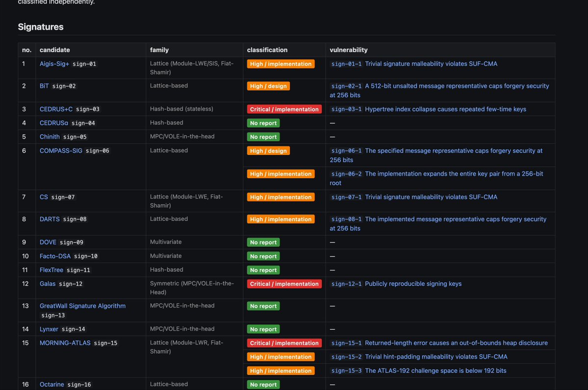This screenshot has width=588, height=390.
Task: Open GreatWall Signature Algorithm link
Action: 82,306
